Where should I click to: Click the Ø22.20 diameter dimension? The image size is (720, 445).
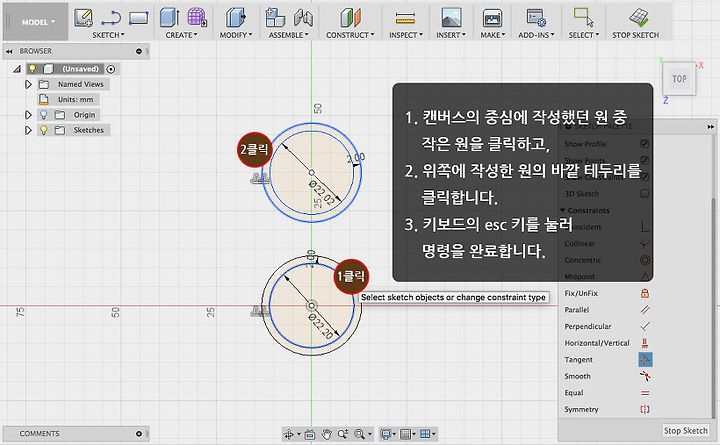(321, 326)
